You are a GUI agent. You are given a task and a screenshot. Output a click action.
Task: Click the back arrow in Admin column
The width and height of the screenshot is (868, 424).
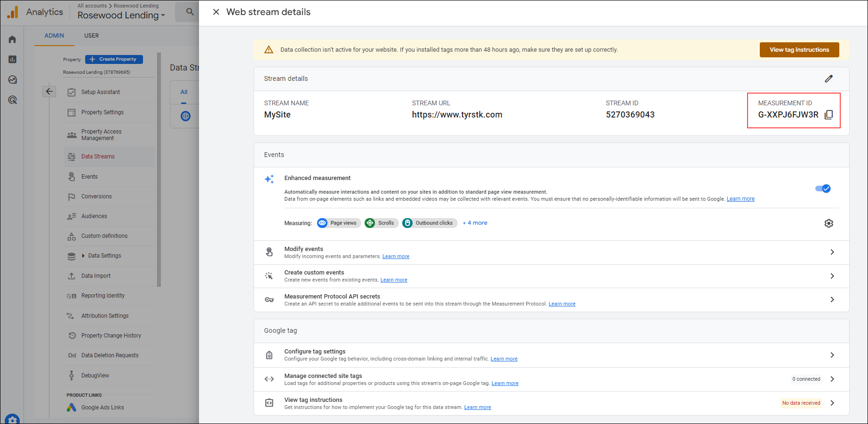tap(49, 91)
